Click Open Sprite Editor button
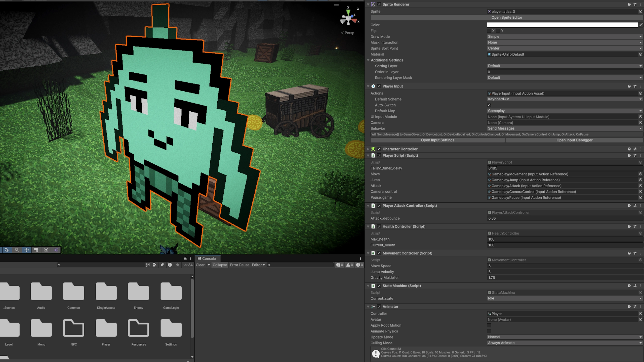The height and width of the screenshot is (362, 644). pos(507,18)
